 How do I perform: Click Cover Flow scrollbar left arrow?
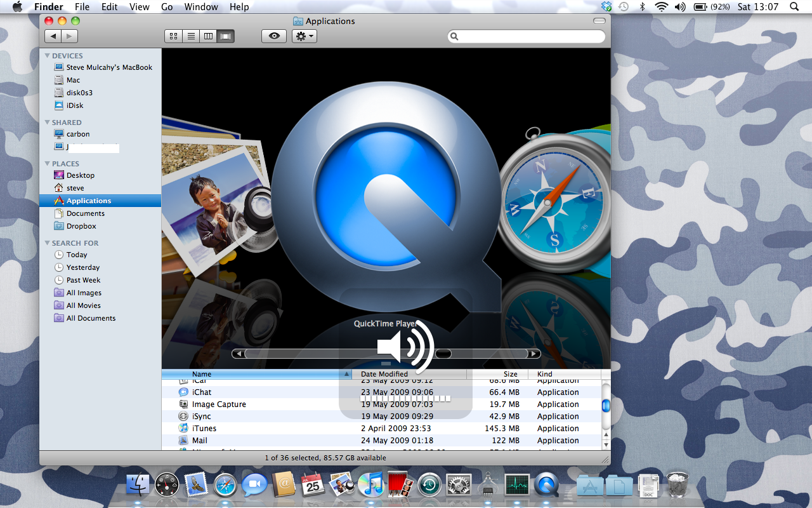coord(238,354)
